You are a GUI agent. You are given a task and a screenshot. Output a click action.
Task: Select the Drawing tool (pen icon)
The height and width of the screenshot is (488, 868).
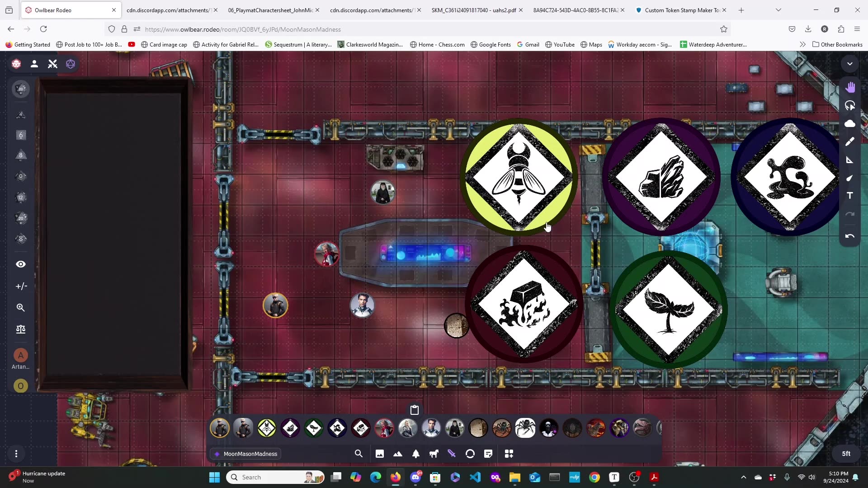(850, 141)
